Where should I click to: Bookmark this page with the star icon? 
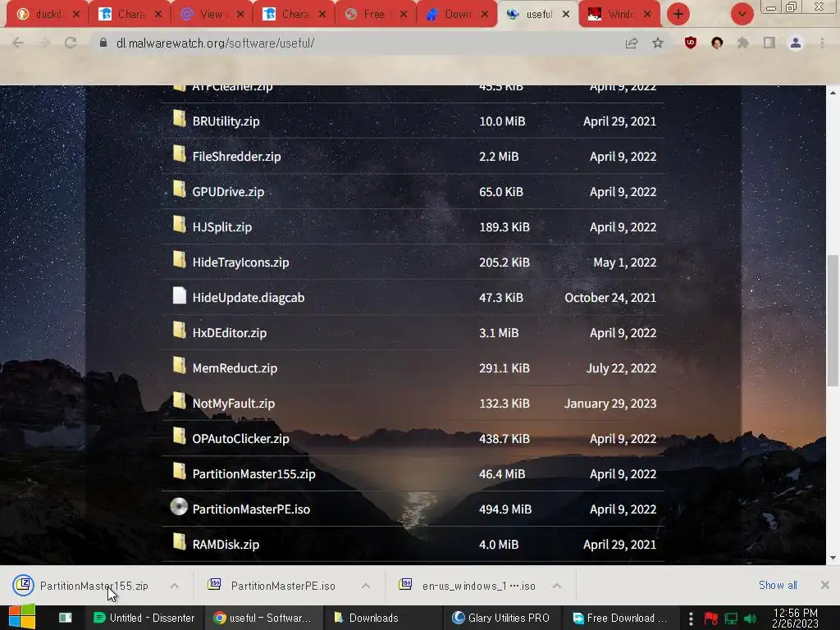tap(658, 43)
